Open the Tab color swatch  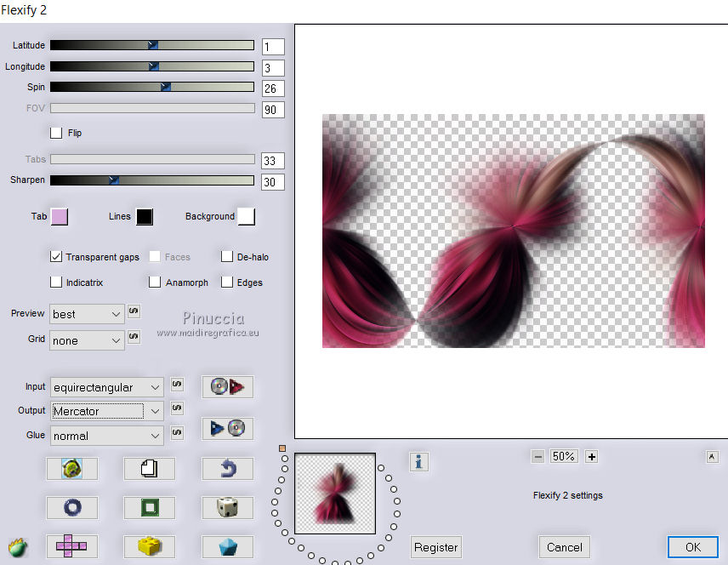click(60, 216)
